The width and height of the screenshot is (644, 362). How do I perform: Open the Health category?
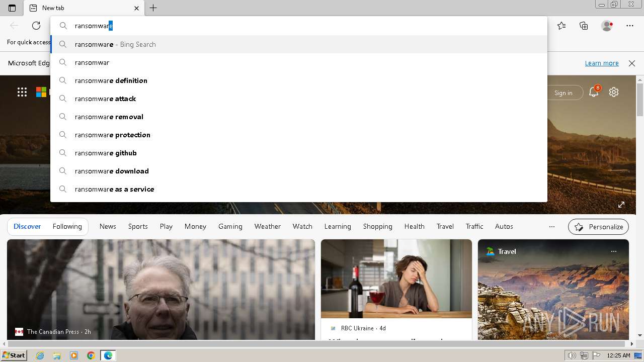click(x=415, y=226)
